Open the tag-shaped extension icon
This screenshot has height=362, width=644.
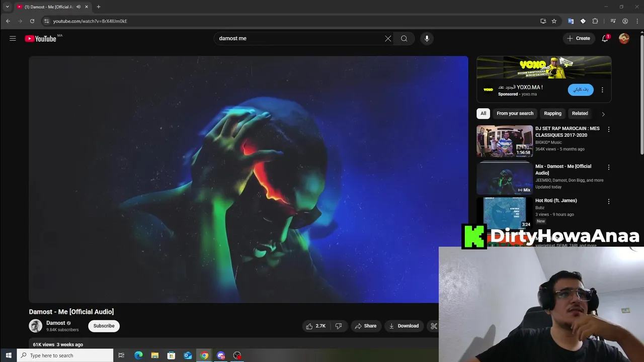pos(583,21)
